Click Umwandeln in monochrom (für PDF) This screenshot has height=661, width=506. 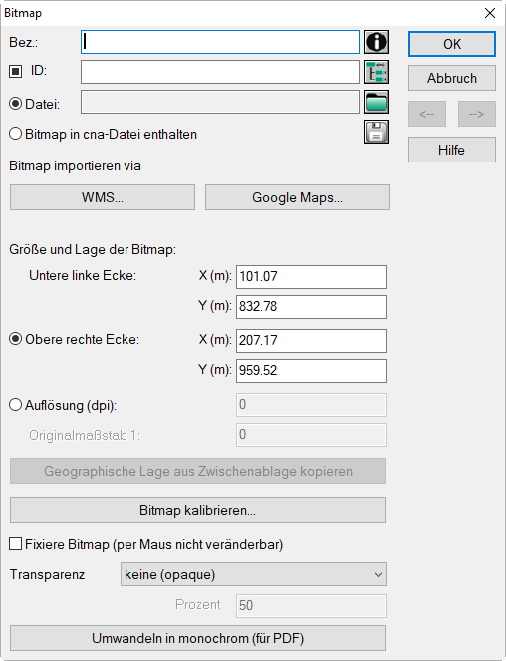(x=198, y=638)
